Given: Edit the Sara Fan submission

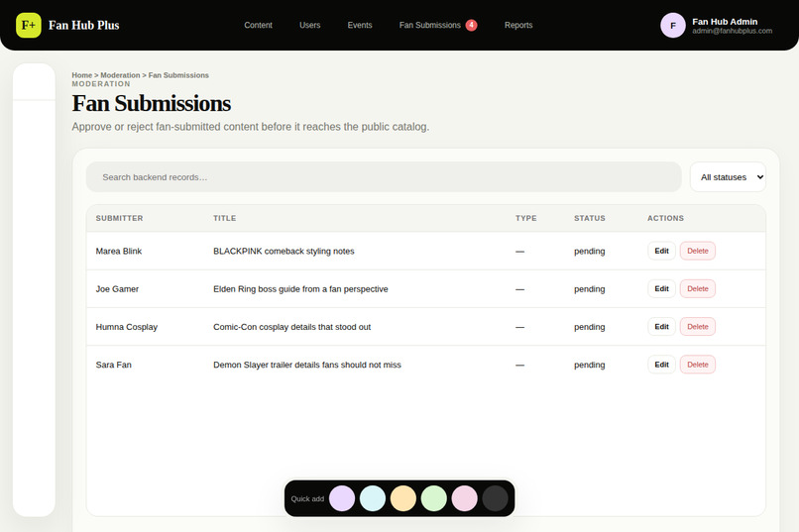Looking at the screenshot, I should coord(661,365).
